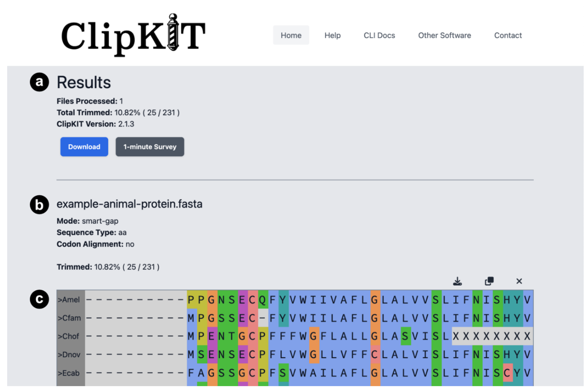Click the ClipKIT logo
The image size is (588, 392).
tap(133, 35)
